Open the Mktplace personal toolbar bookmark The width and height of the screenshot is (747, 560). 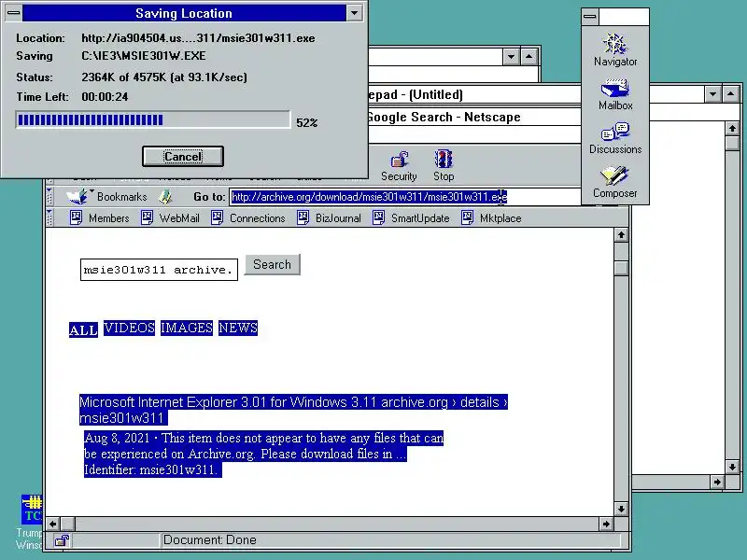click(x=491, y=218)
